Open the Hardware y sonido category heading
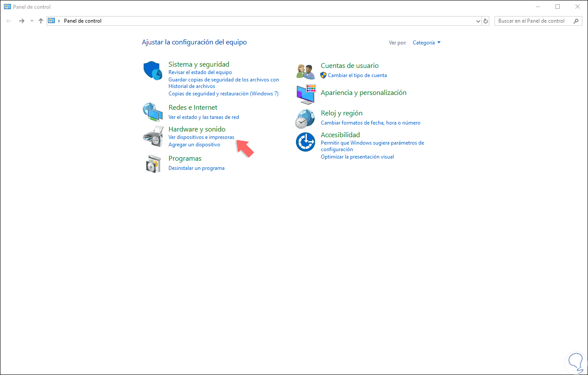The width and height of the screenshot is (588, 375). [197, 129]
